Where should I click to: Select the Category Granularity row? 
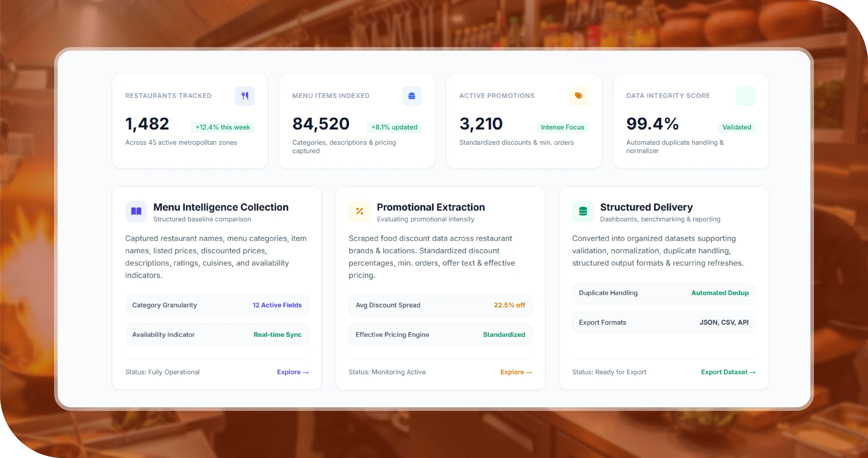[217, 305]
